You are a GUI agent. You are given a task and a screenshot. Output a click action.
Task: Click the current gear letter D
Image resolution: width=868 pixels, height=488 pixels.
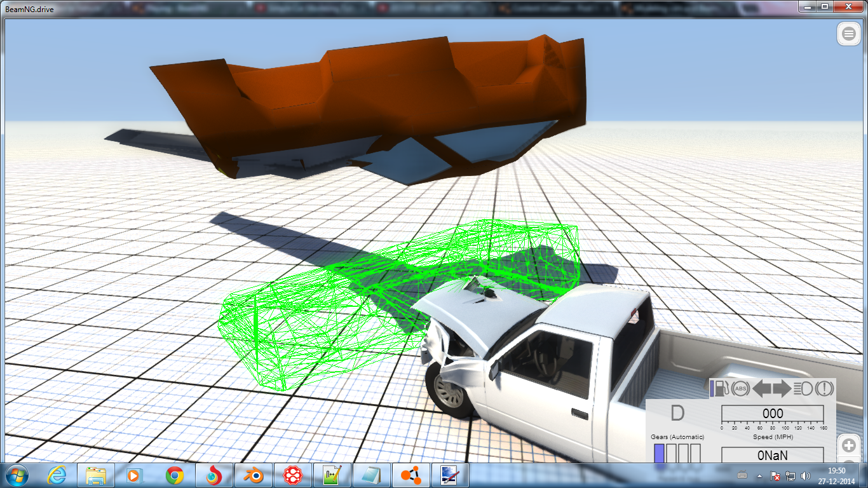(677, 414)
